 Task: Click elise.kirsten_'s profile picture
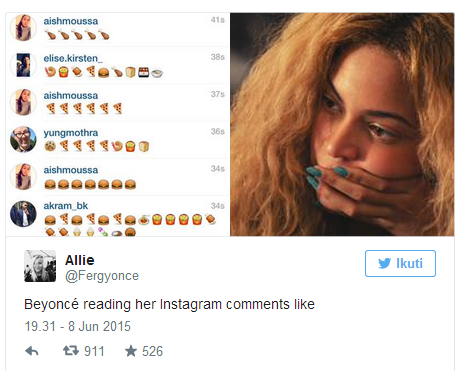(23, 65)
